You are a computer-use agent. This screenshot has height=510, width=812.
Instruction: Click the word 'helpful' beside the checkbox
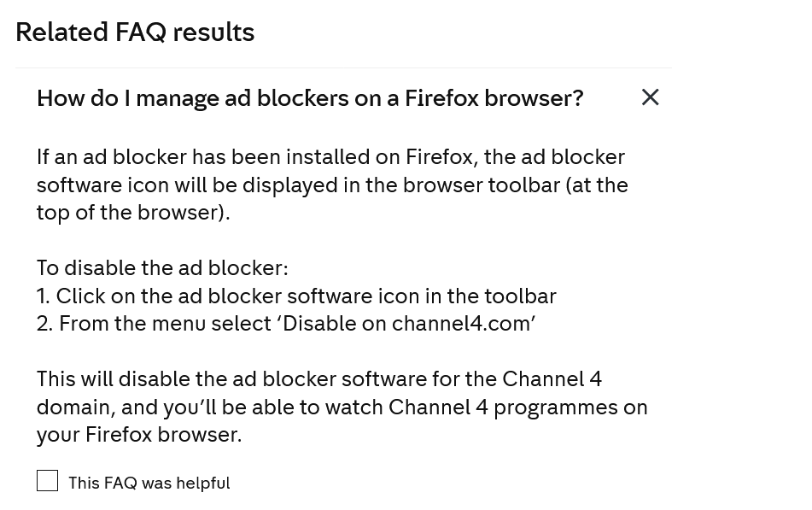(x=203, y=483)
